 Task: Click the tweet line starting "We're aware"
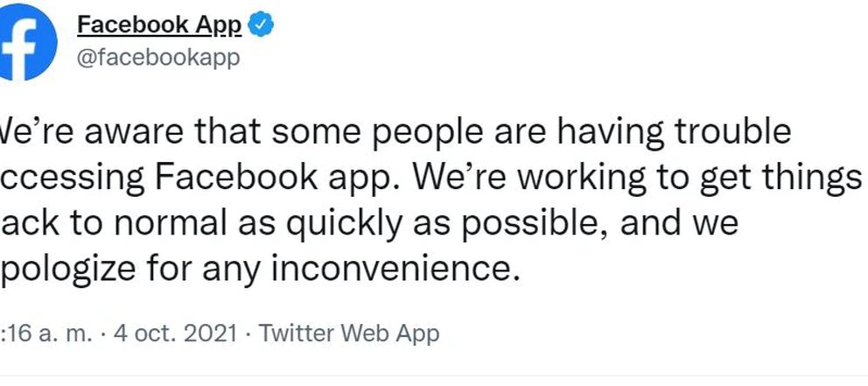(x=395, y=134)
